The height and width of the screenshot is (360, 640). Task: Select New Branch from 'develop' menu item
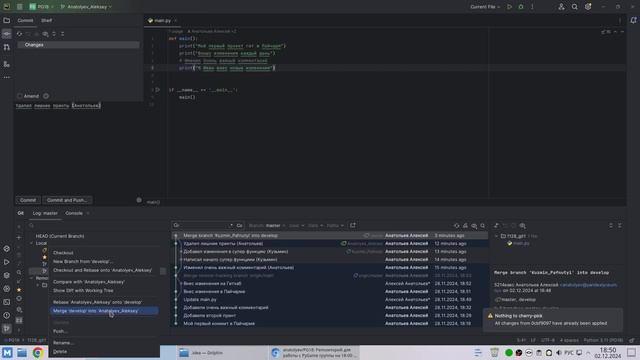click(83, 261)
